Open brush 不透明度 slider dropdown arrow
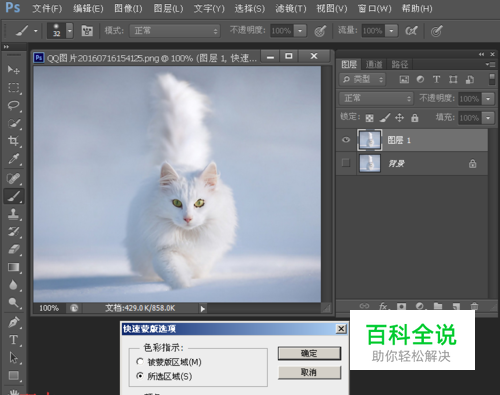The width and height of the screenshot is (500, 395). point(300,31)
